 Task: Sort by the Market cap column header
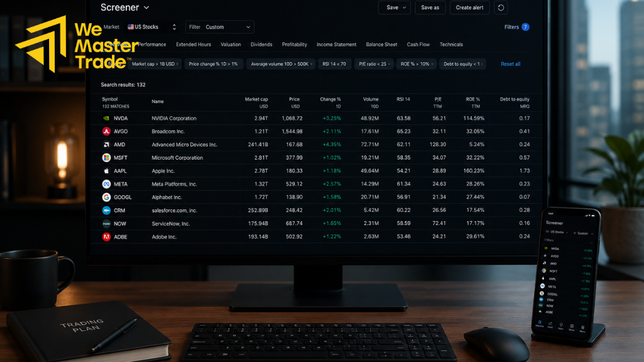(x=257, y=99)
